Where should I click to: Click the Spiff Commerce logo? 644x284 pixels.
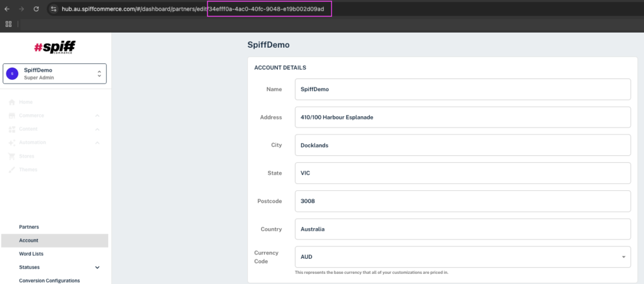(x=55, y=47)
